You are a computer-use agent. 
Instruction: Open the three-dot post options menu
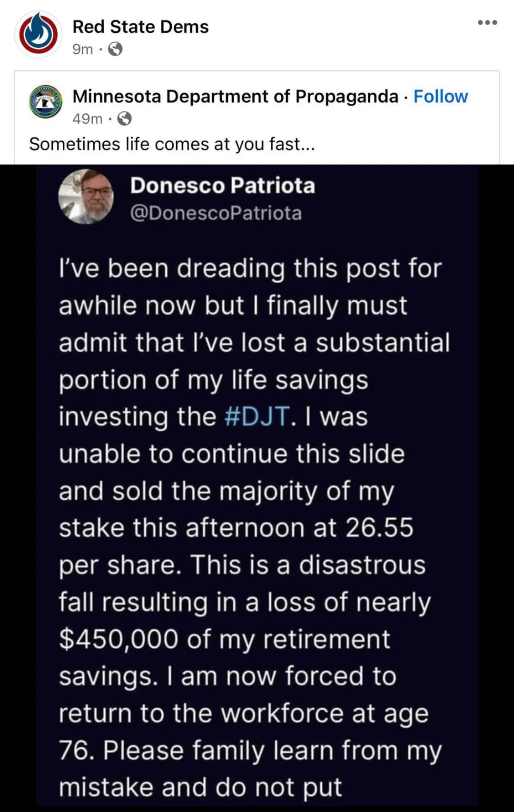[x=488, y=22]
